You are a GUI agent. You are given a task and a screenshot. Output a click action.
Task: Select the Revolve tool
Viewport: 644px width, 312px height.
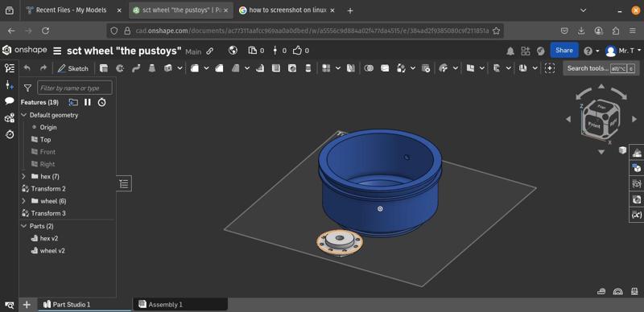[x=120, y=68]
